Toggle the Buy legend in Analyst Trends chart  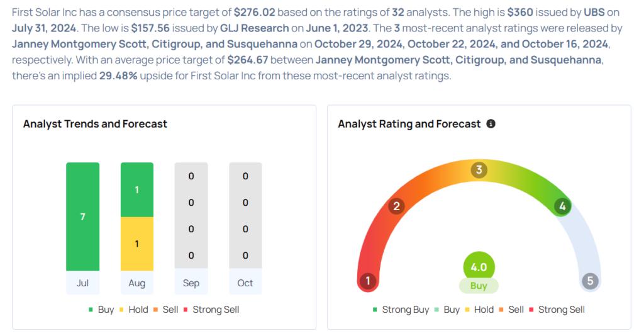[101, 310]
